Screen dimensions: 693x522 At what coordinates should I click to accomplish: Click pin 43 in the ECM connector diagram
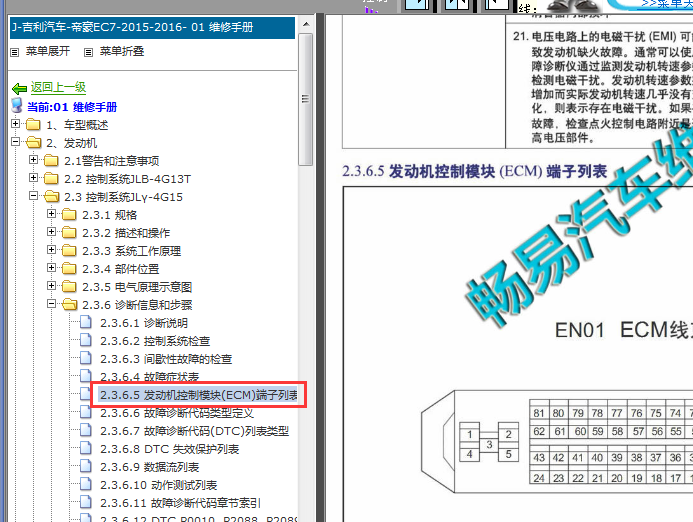(x=539, y=458)
